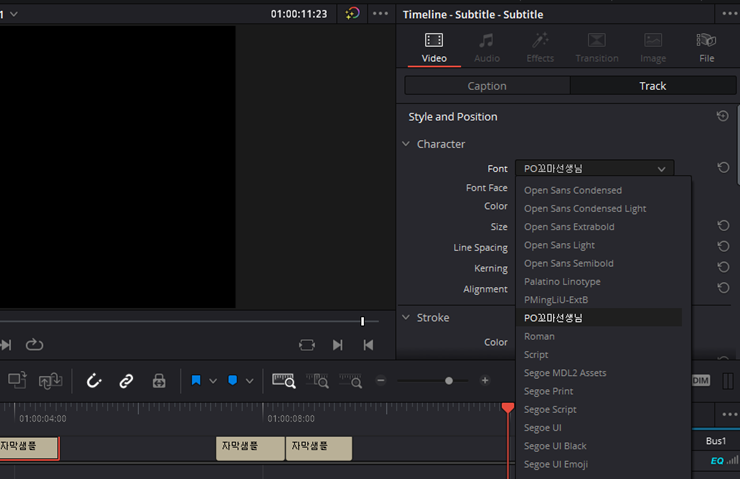
Task: Toggle position lock icon
Action: point(159,380)
